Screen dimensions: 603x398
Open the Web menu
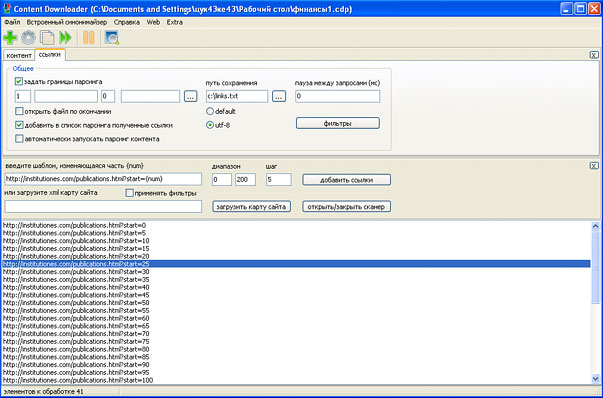click(x=153, y=22)
